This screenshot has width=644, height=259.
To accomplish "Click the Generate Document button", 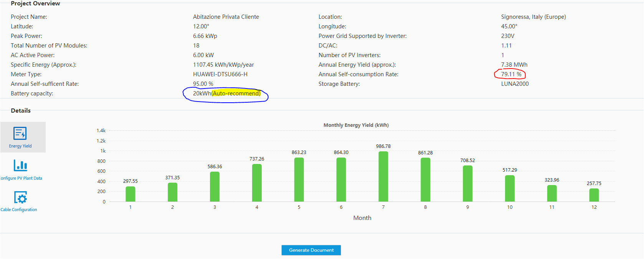I will pos(311,250).
